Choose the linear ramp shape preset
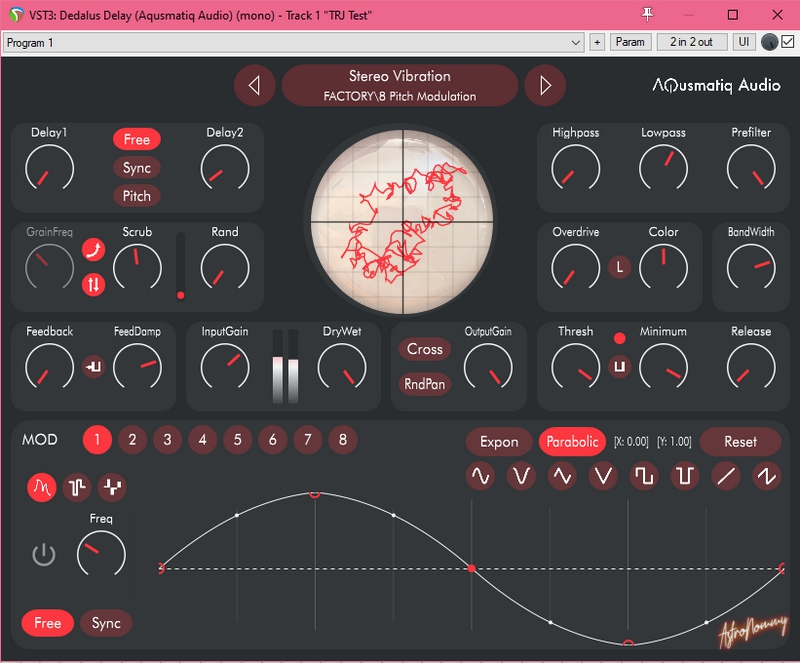Image resolution: width=800 pixels, height=663 pixels. click(x=726, y=477)
